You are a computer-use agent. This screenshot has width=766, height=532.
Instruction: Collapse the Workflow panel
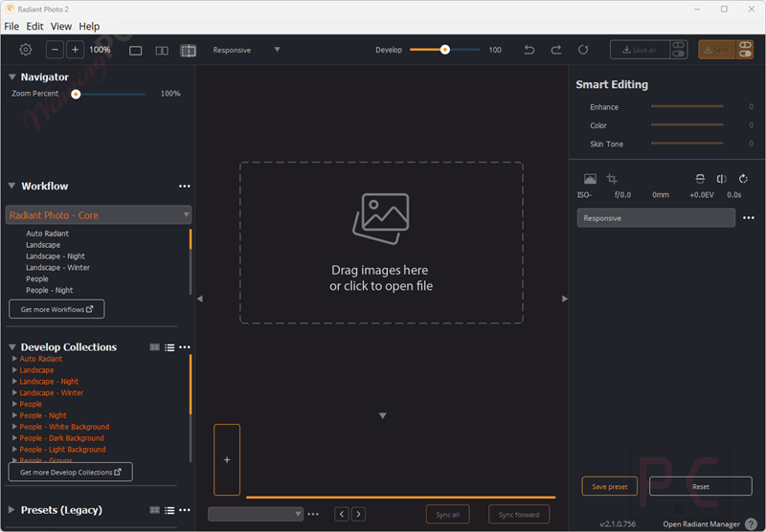[12, 186]
